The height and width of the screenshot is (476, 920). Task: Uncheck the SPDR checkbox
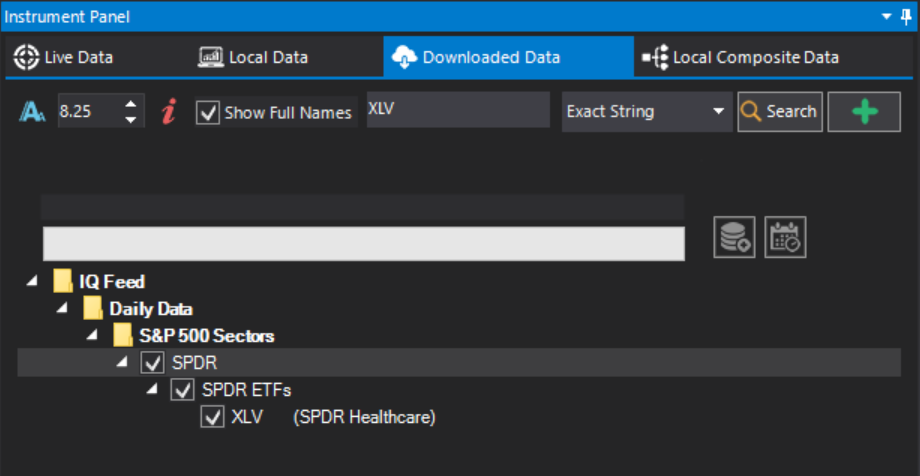[153, 363]
